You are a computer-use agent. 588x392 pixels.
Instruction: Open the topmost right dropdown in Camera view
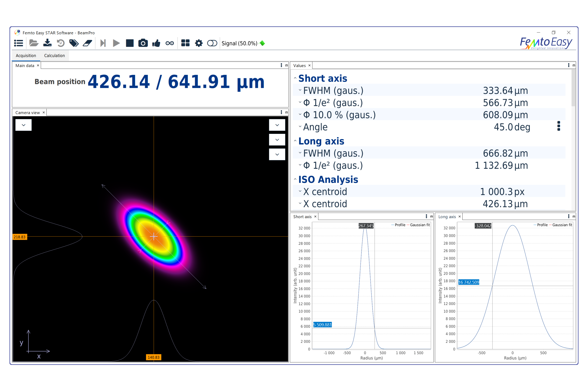point(277,125)
